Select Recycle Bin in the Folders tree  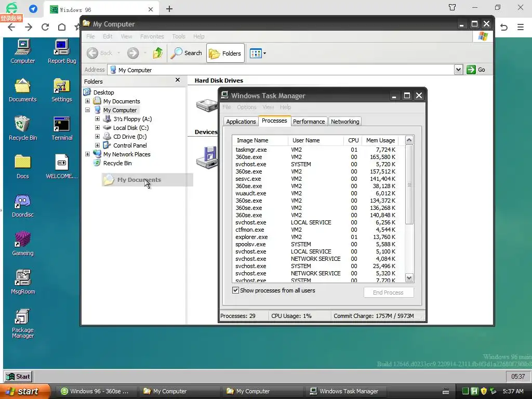tap(117, 163)
